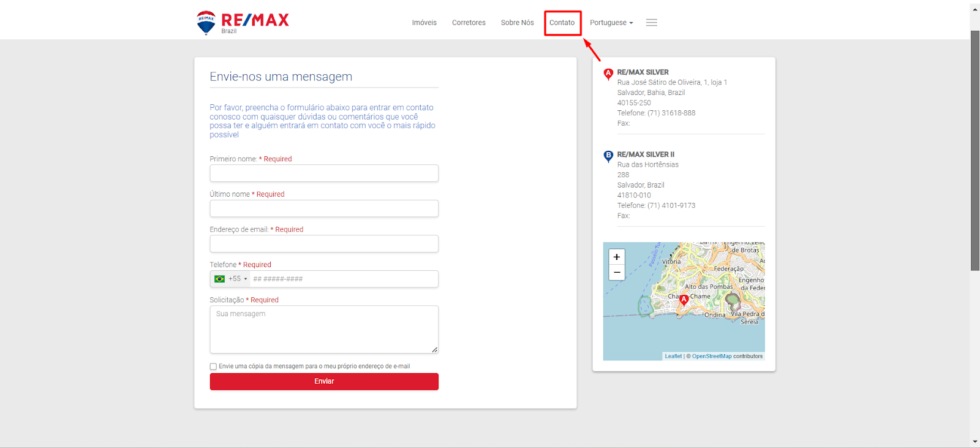980x448 pixels.
Task: Open the Leaflet link on the map
Action: tap(673, 356)
